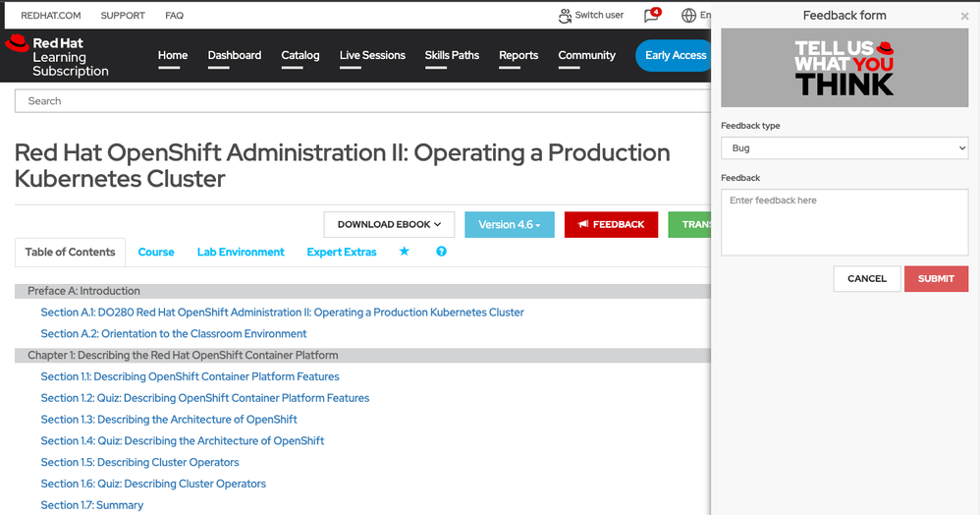
Task: Click the Tell Us What You Think banner
Action: coord(844,67)
